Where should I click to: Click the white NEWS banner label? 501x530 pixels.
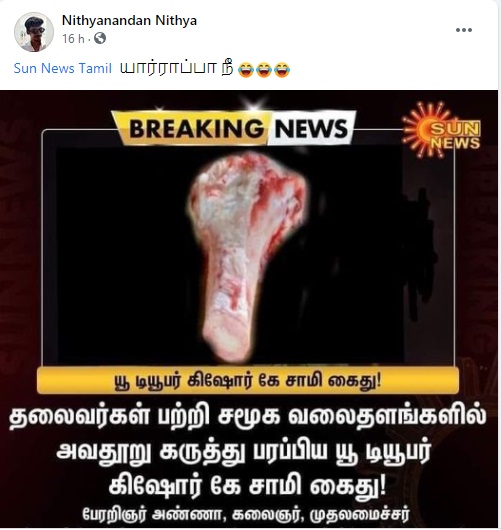point(311,128)
